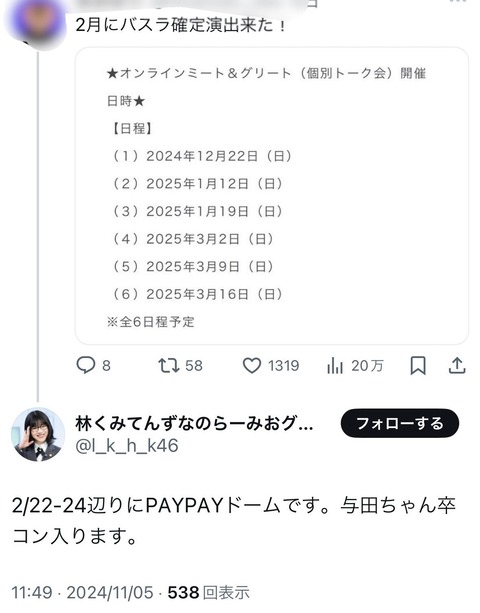
Task: Share the post via the upload arrow icon
Action: point(457,366)
